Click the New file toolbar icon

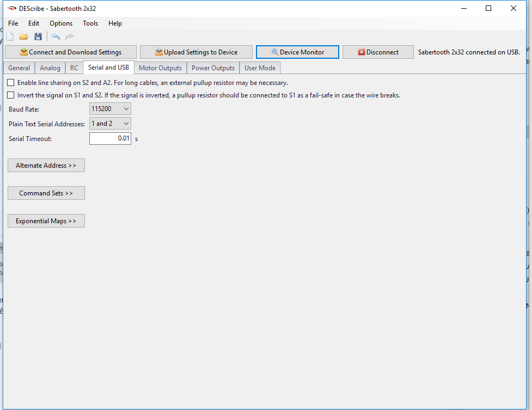pos(10,36)
